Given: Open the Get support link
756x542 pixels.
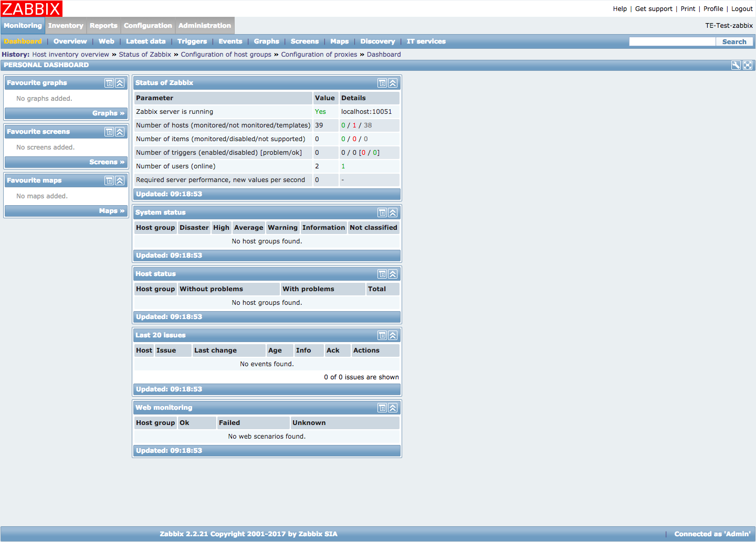Looking at the screenshot, I should (x=654, y=9).
